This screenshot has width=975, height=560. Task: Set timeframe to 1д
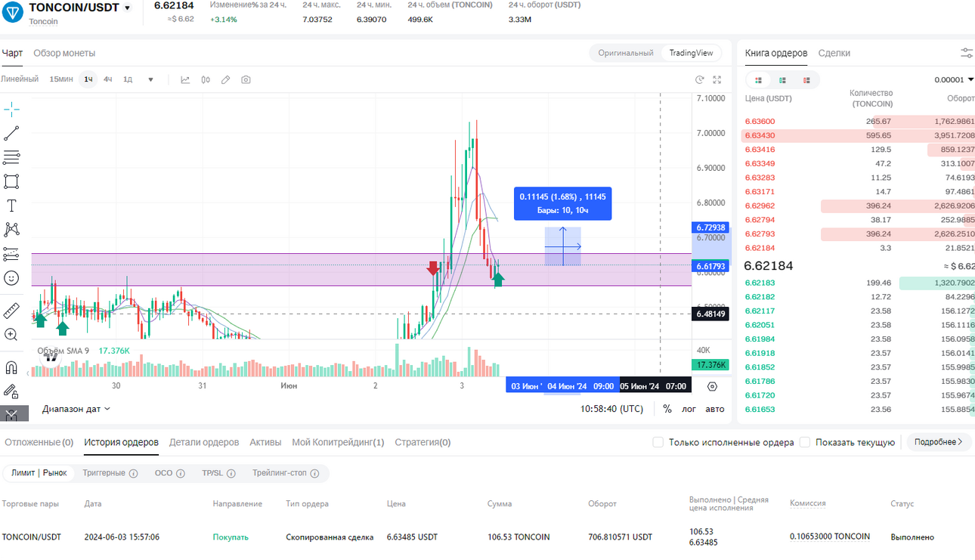(128, 79)
